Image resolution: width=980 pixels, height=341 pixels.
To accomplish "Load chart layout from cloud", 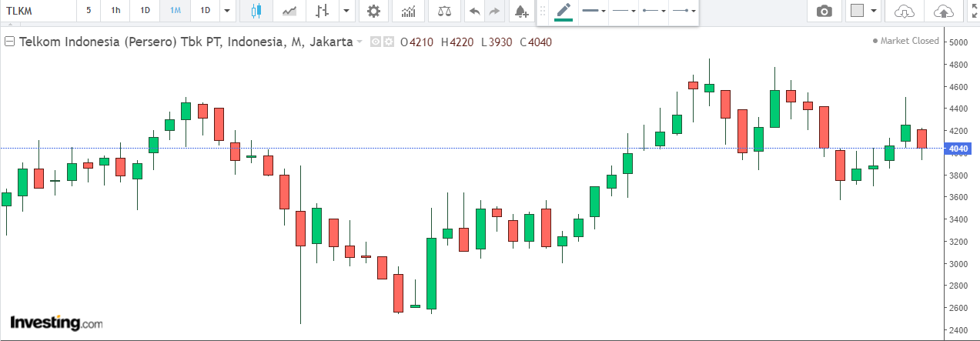I will [905, 11].
